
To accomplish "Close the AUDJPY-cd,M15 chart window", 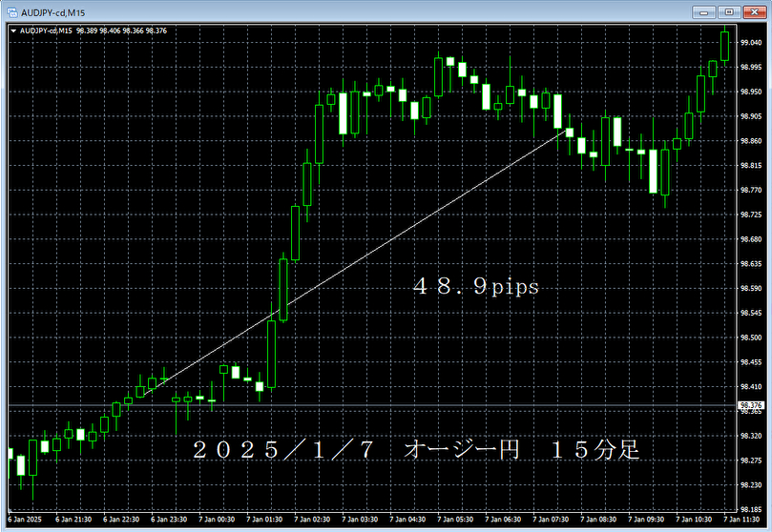I will coord(754,11).
